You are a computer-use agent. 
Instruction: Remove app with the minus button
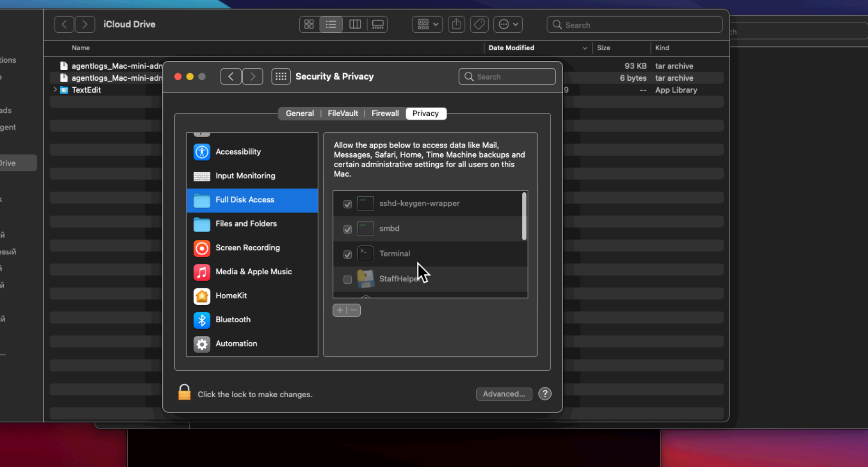354,310
